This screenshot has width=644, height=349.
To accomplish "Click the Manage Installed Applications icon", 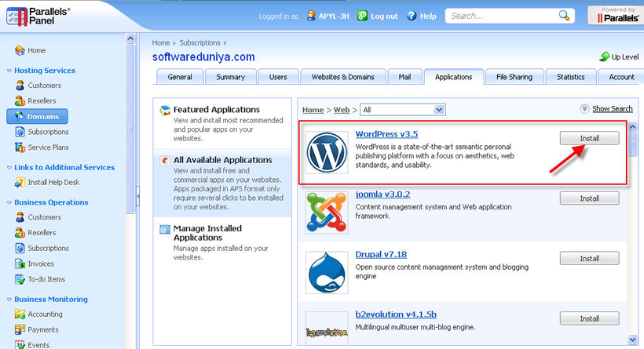I will click(x=165, y=229).
